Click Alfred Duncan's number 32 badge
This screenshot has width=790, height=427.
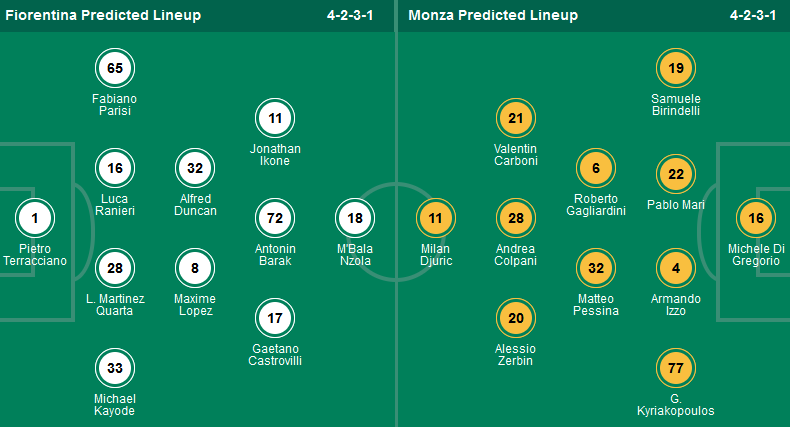pyautogui.click(x=195, y=169)
